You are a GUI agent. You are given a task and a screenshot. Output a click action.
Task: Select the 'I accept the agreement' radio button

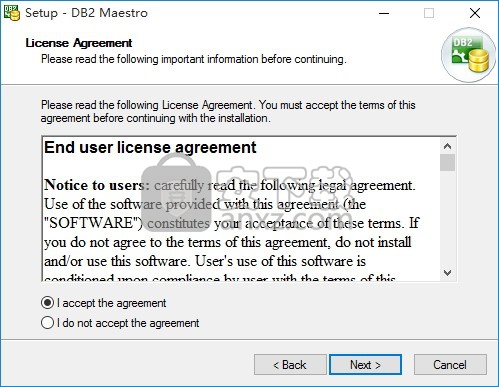[x=47, y=303]
